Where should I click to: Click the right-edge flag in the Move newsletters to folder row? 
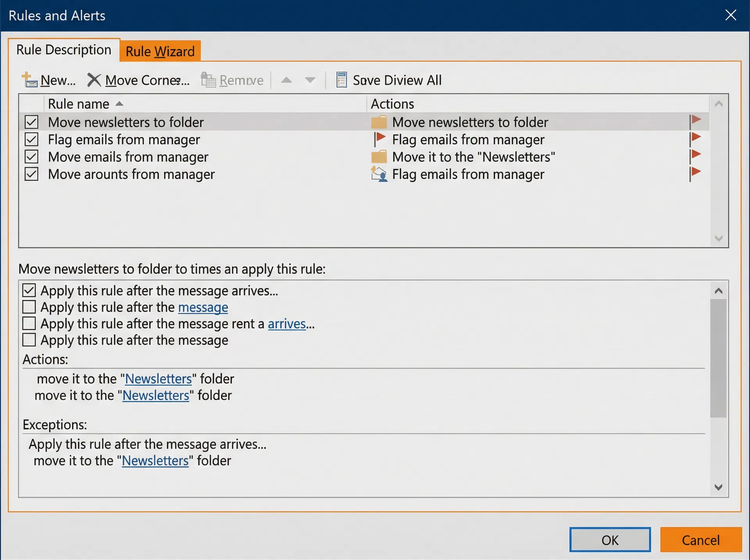tap(695, 121)
